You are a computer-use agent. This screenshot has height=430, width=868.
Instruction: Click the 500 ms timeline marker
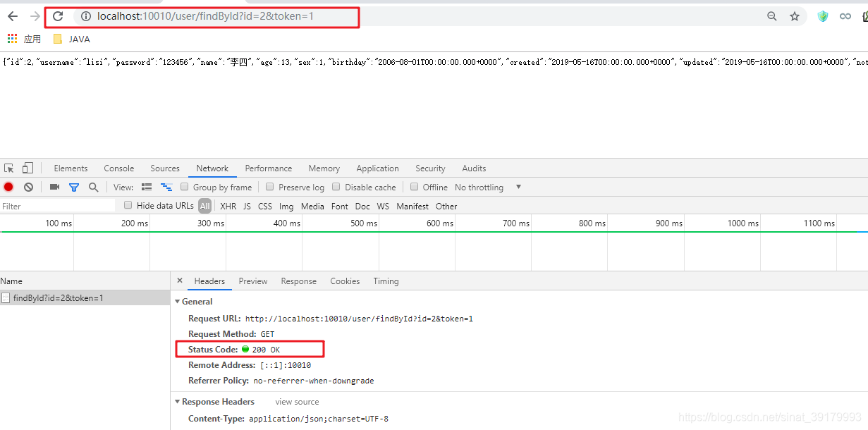(363, 223)
